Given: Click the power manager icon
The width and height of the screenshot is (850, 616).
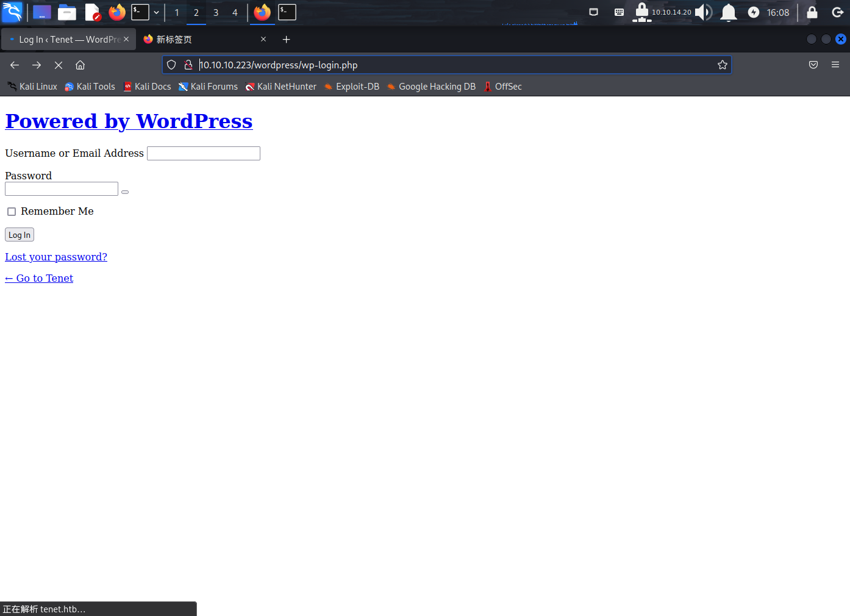Looking at the screenshot, I should (x=754, y=12).
